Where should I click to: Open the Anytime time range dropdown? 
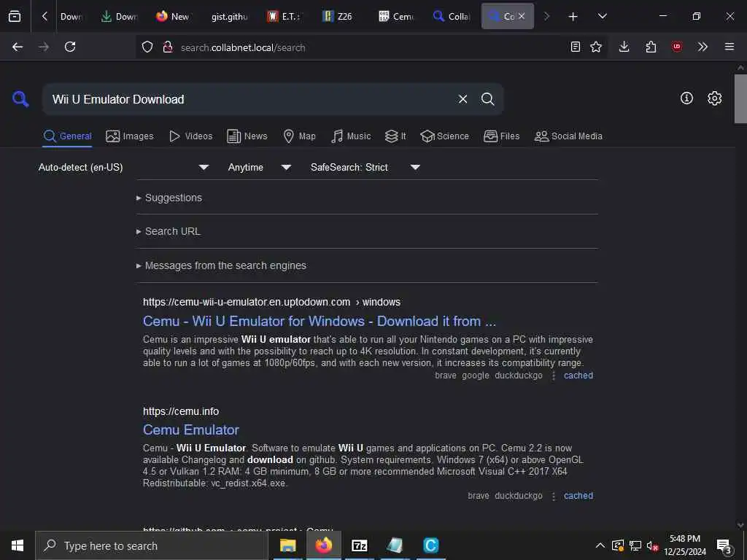coord(260,167)
